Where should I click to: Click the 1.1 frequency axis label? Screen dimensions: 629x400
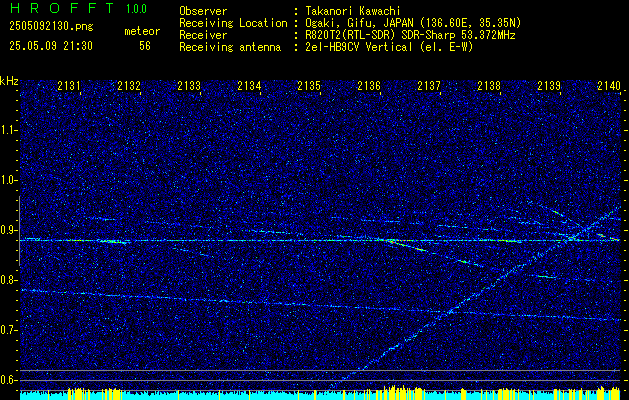click(9, 131)
